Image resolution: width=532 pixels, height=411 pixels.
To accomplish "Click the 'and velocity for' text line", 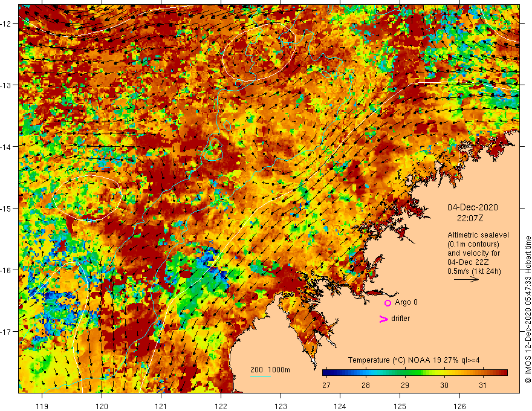I will click(473, 253).
